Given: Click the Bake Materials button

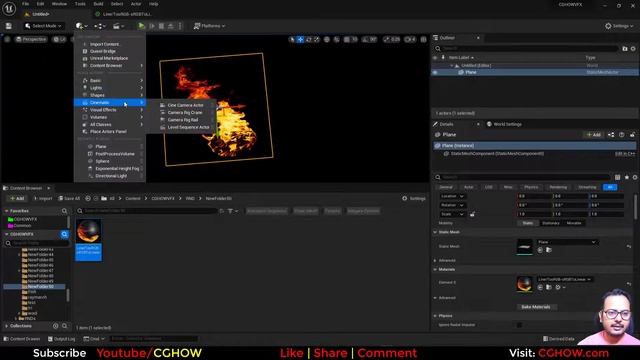Looking at the screenshot, I should coord(536,307).
